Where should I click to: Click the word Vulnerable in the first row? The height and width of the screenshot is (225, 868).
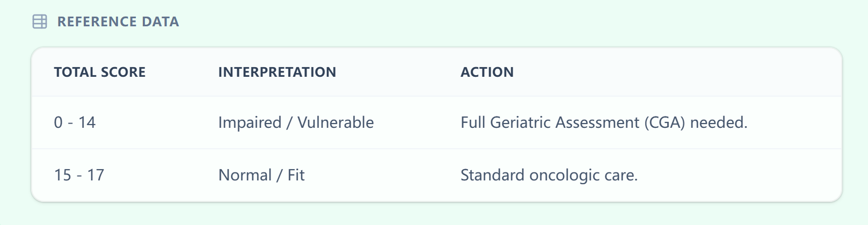(335, 122)
